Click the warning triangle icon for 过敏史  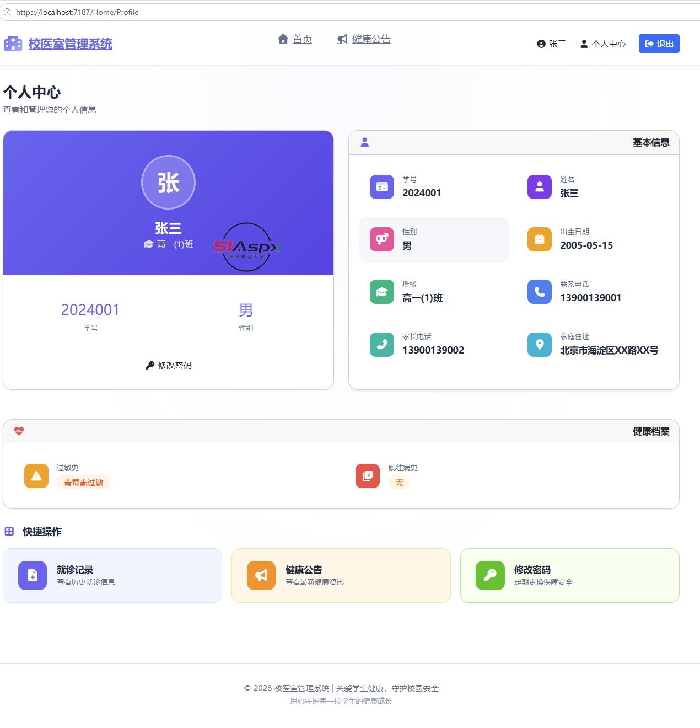coord(36,476)
